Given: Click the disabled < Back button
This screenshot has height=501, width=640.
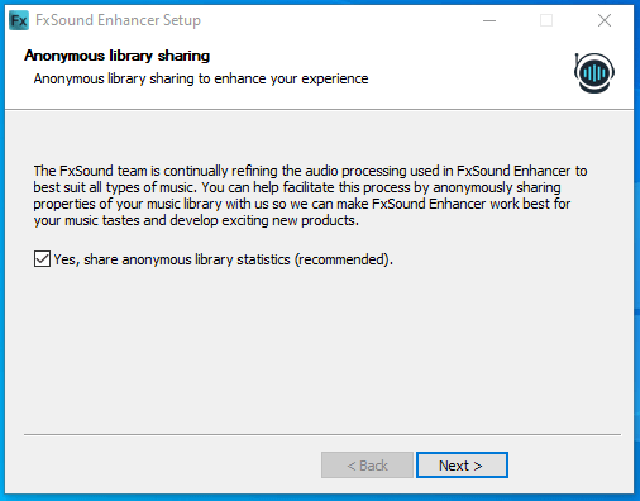Looking at the screenshot, I should coord(367,465).
